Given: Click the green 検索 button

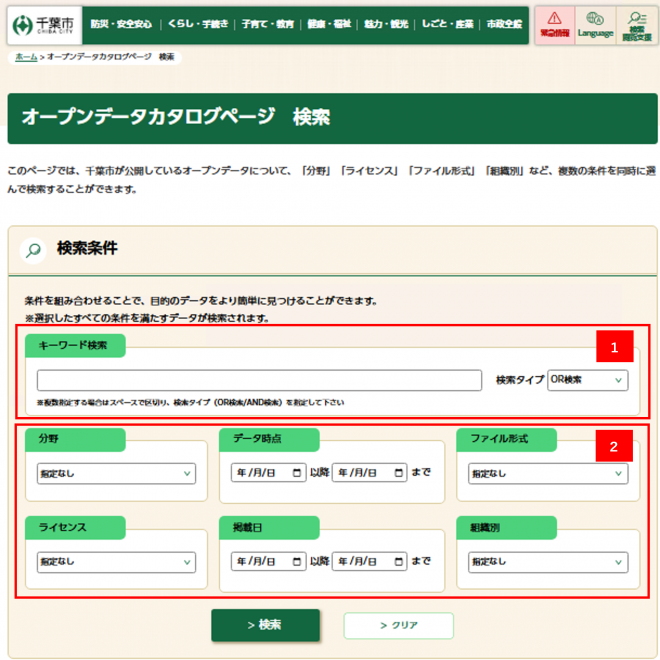Looking at the screenshot, I should tap(265, 625).
